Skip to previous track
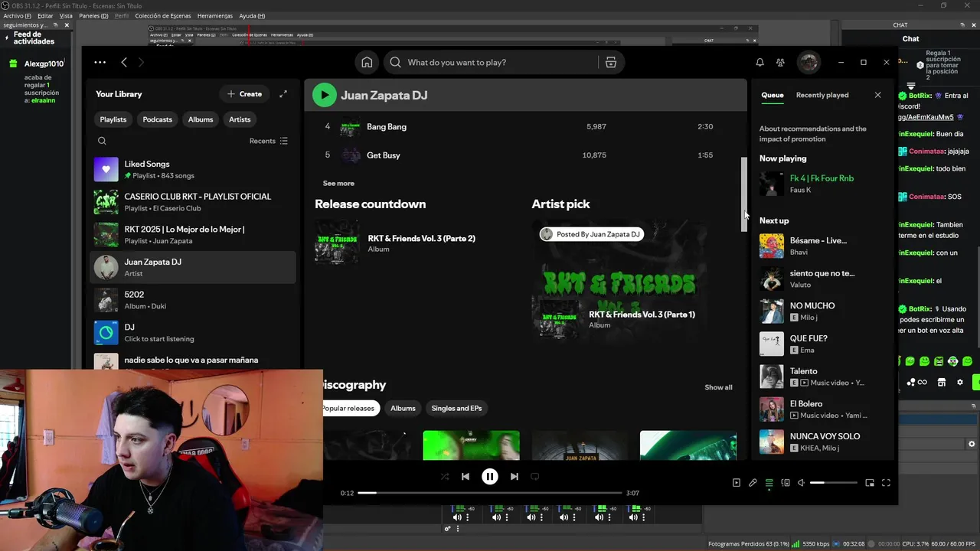Viewport: 980px width, 551px height. [x=465, y=476]
